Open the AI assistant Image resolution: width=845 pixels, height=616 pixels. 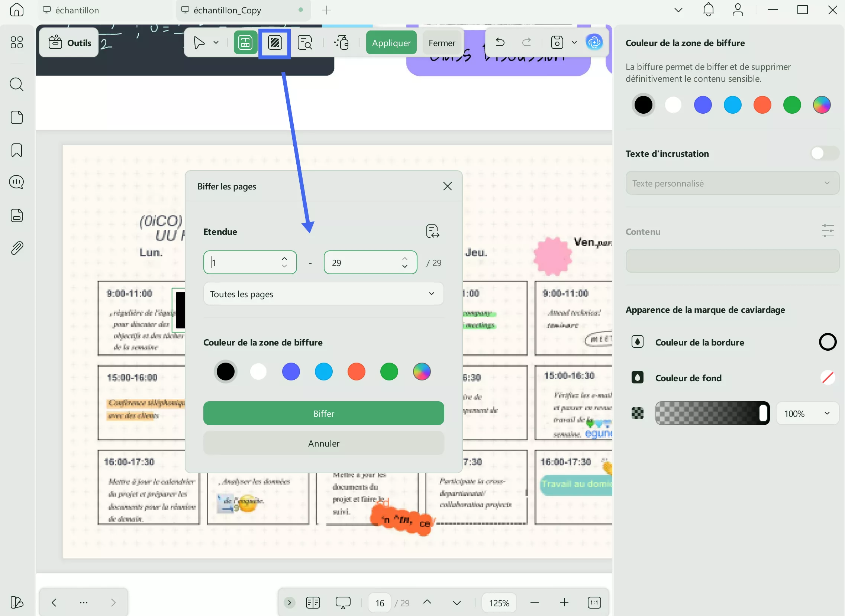(x=595, y=42)
